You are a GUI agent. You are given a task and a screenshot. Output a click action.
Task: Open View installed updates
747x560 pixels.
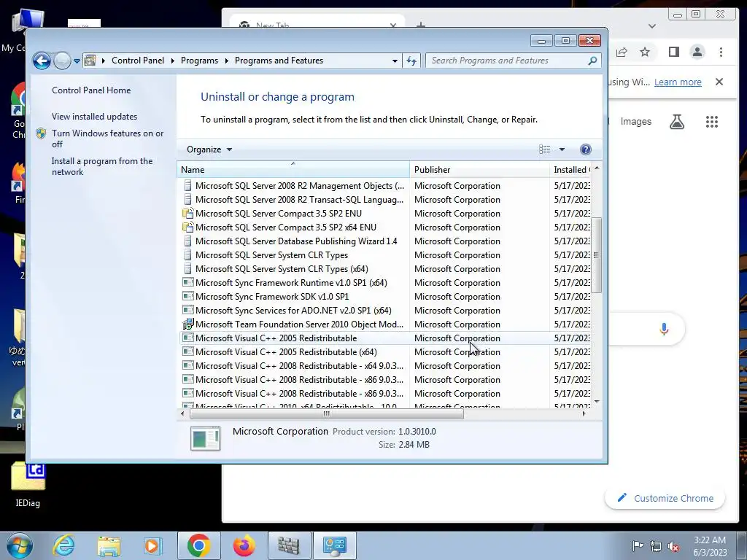[x=94, y=116]
